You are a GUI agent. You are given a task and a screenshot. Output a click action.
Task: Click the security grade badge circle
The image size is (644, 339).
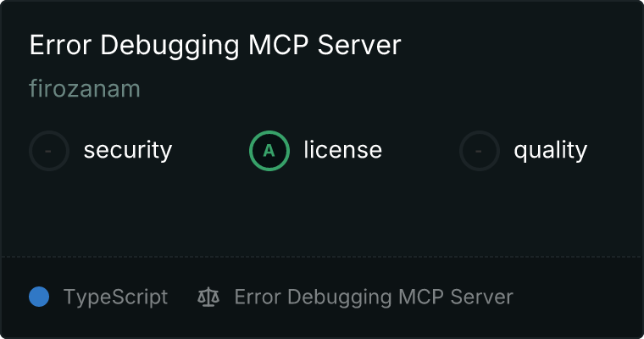49,151
